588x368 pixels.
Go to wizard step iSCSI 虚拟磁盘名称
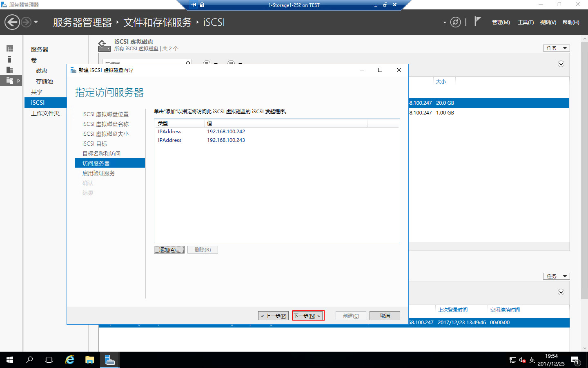tap(105, 124)
